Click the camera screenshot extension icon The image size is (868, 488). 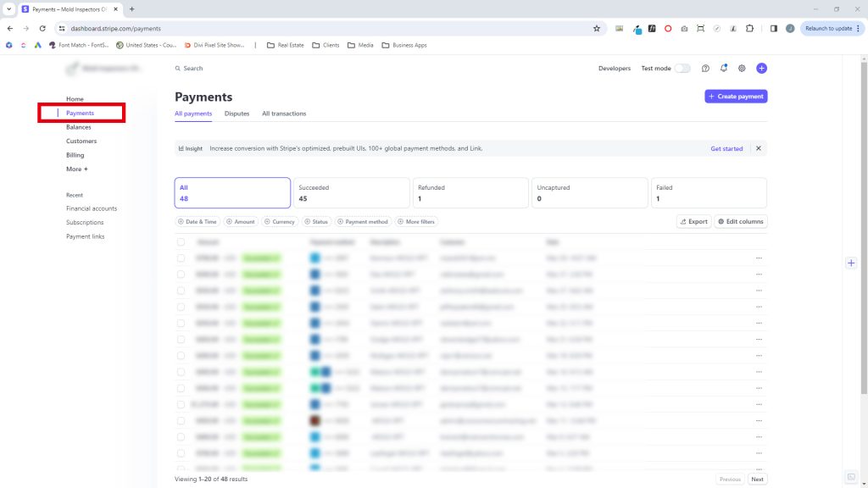[x=684, y=28]
